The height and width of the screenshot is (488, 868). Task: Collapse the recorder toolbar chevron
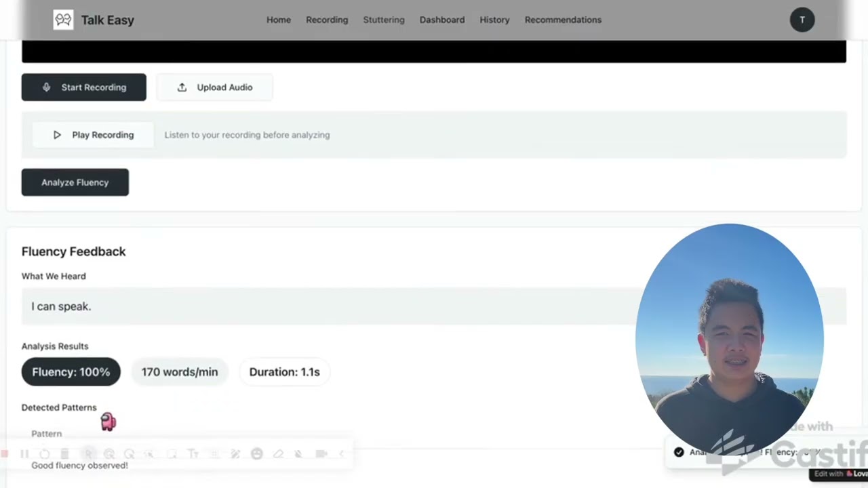click(342, 453)
